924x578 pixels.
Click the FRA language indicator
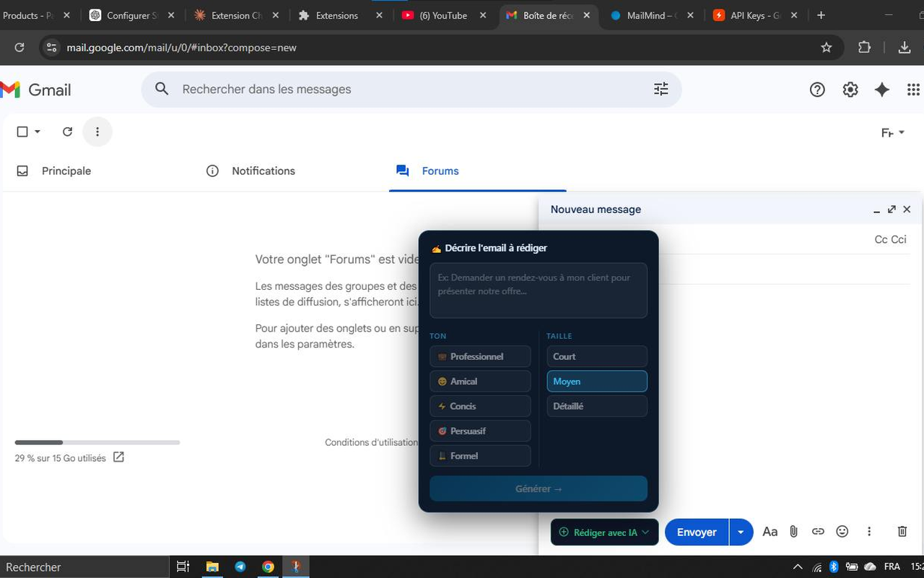click(892, 567)
